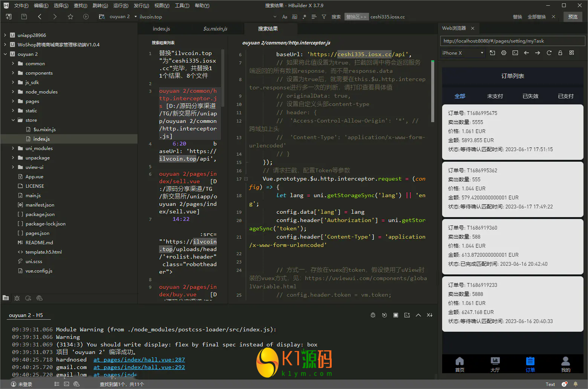Viewport: 588px width, 389px height.
Task: Click the bookmark star icon in the toolbar
Action: pyautogui.click(x=70, y=17)
